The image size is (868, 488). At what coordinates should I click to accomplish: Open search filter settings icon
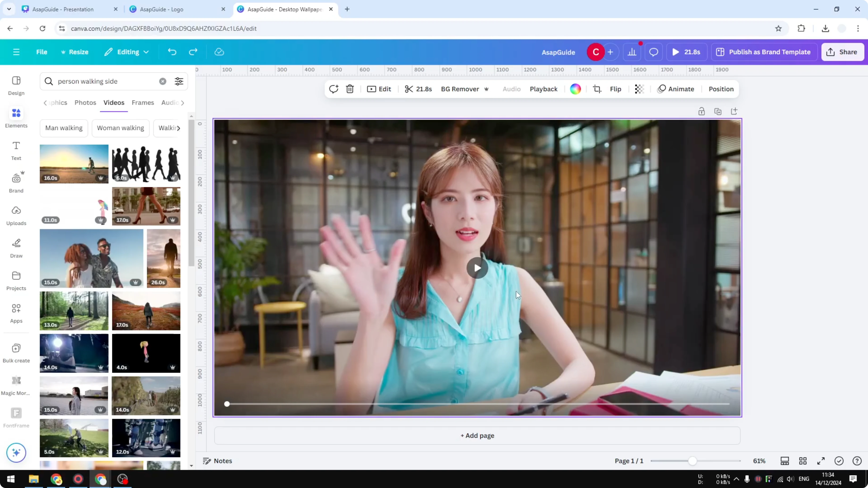(179, 81)
